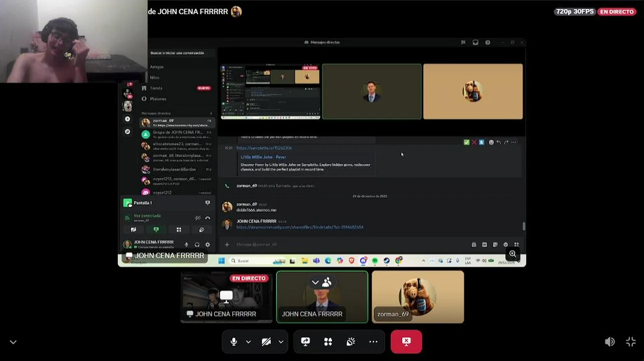The image size is (644, 361).
Task: Toggle user panel microphone mute
Action: coord(187,245)
